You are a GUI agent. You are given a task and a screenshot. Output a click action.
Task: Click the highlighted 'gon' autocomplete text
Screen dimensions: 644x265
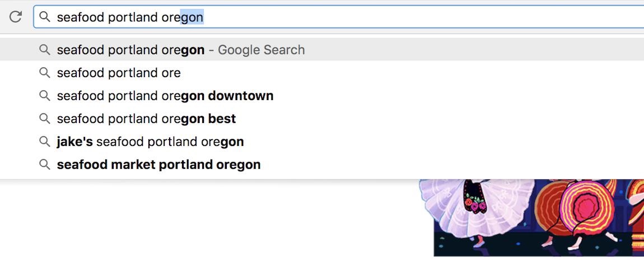pyautogui.click(x=192, y=17)
